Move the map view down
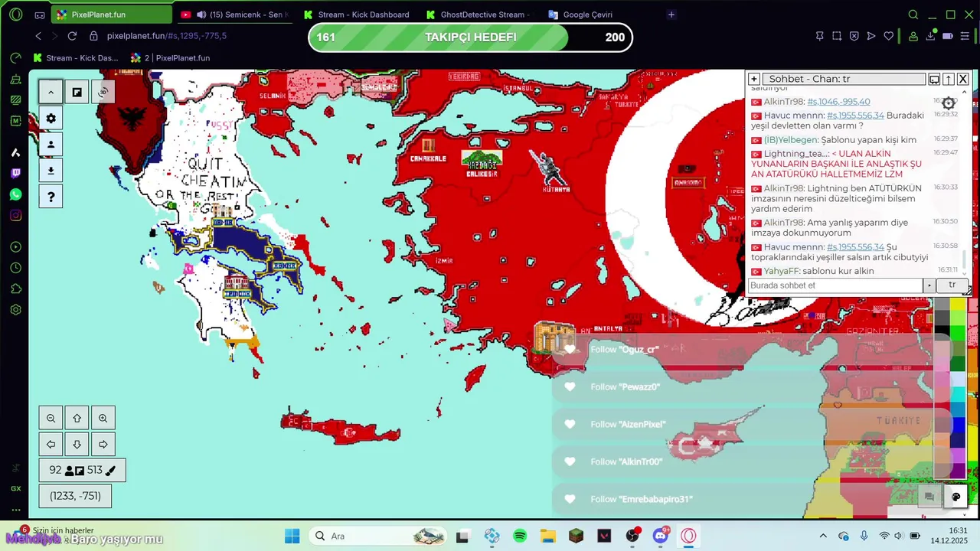 pyautogui.click(x=77, y=444)
